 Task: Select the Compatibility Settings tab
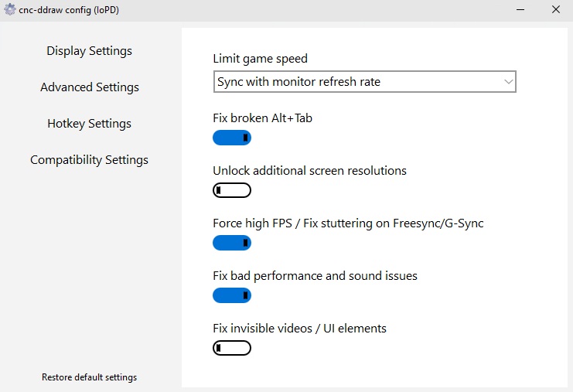(89, 160)
